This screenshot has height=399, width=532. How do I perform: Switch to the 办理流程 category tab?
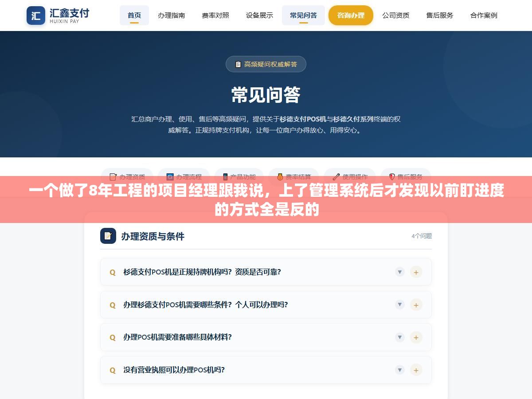184,176
